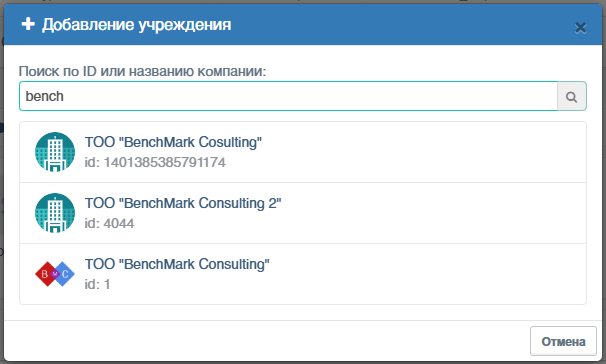The height and width of the screenshot is (364, 606).
Task: Select ТОО "BenchMark Consulting 2" result
Action: pos(303,213)
